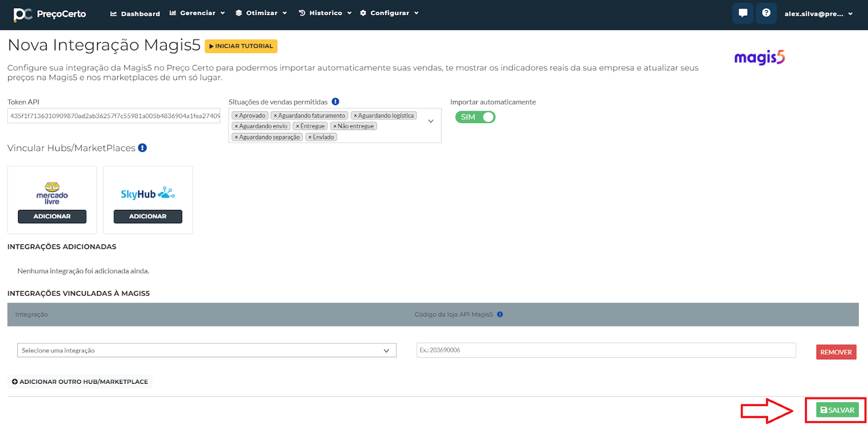
Task: Expand the Configurar menu
Action: point(389,13)
